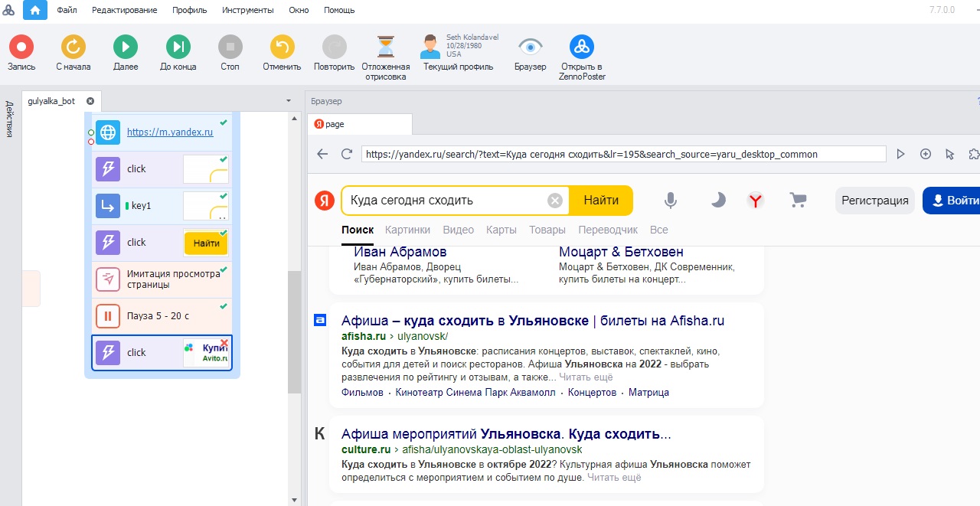
Task: Open Отложенная отрисовка hourglass
Action: pos(386,47)
